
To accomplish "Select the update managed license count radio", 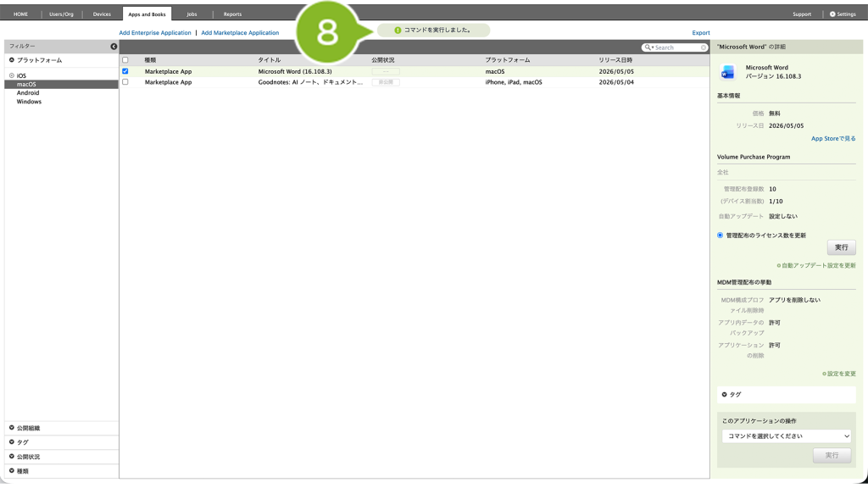I will click(x=720, y=236).
